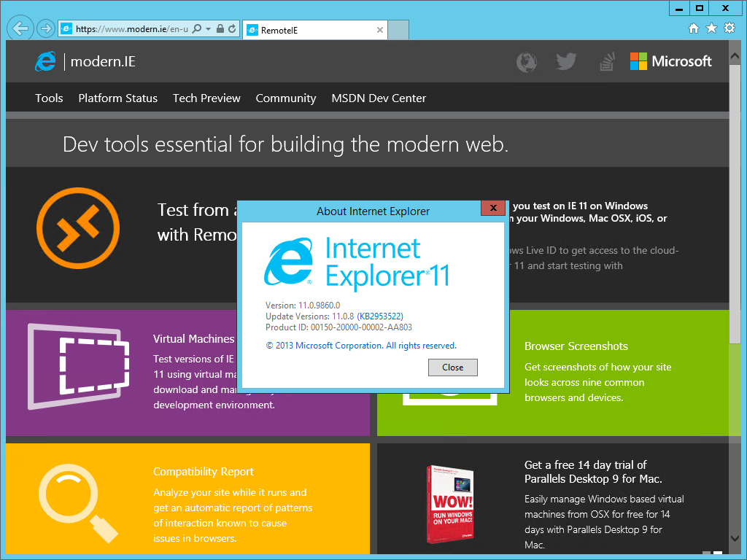The height and width of the screenshot is (560, 747).
Task: Open the MSDN Dev Center menu item
Action: [x=379, y=98]
